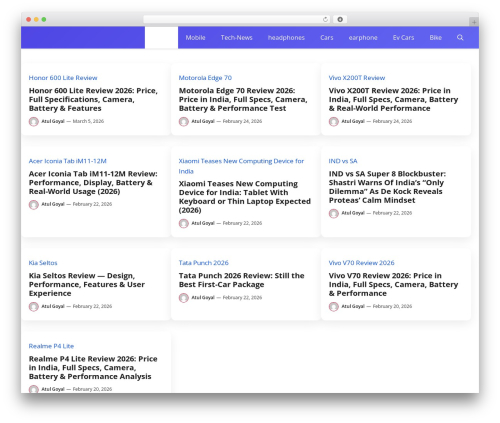This screenshot has width=500, height=423.
Task: Click author avatar on Xiaomi Teases card
Action: [184, 223]
